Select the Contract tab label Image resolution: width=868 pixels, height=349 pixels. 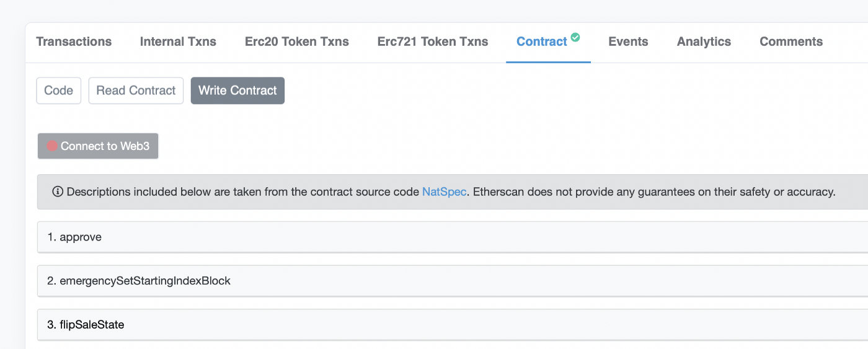[541, 42]
